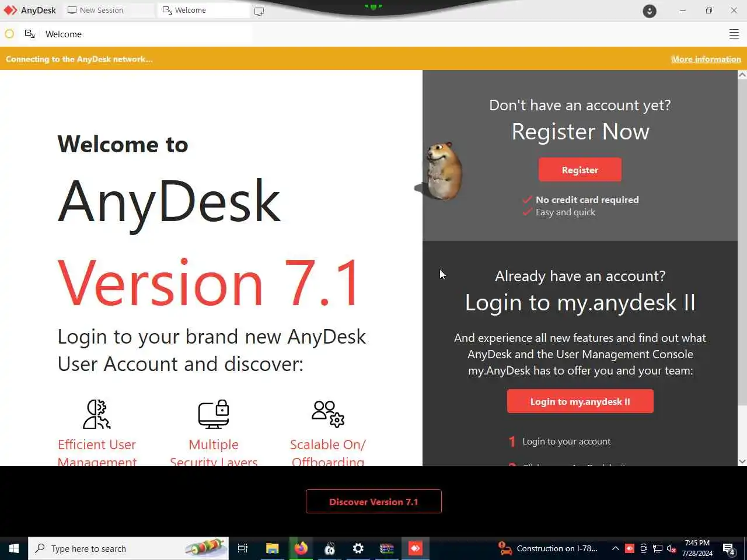The width and height of the screenshot is (747, 560).
Task: Close the AnyDesk window
Action: (x=734, y=10)
